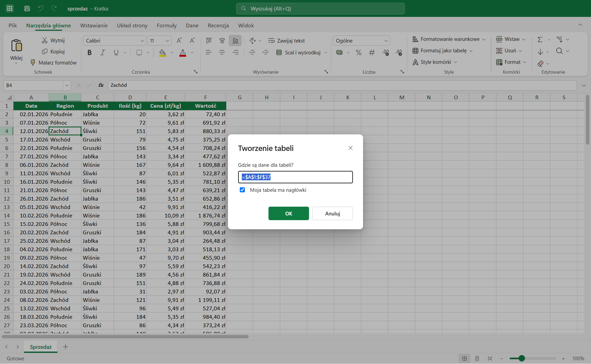Screen dimensions: 591x364
Task: Toggle Wrap text (Zawijaj tekst)
Action: [286, 41]
